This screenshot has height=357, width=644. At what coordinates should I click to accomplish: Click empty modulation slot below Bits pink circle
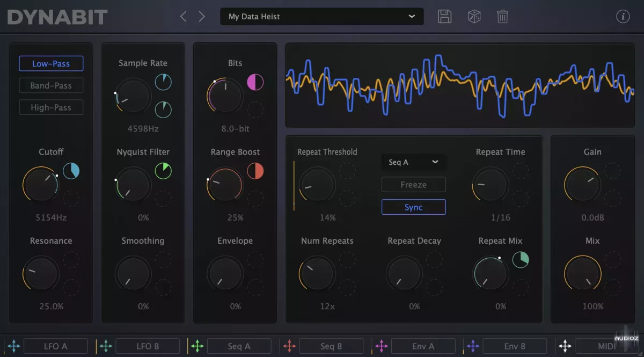click(x=255, y=110)
